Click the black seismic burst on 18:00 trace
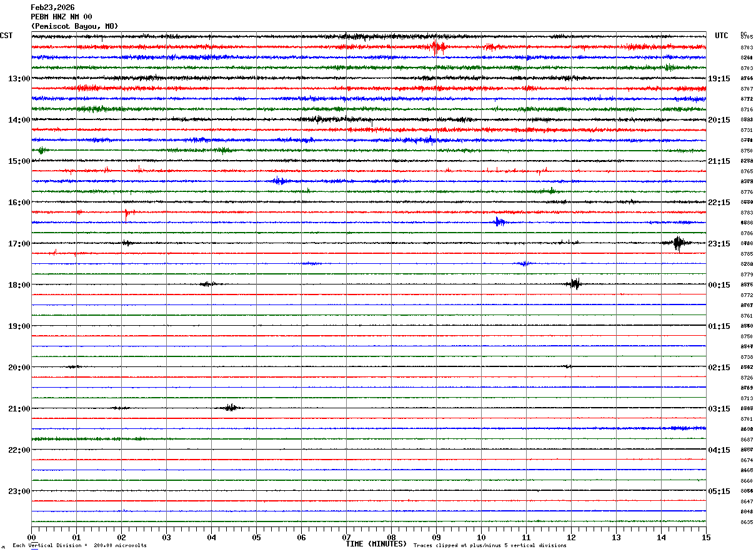 [575, 284]
